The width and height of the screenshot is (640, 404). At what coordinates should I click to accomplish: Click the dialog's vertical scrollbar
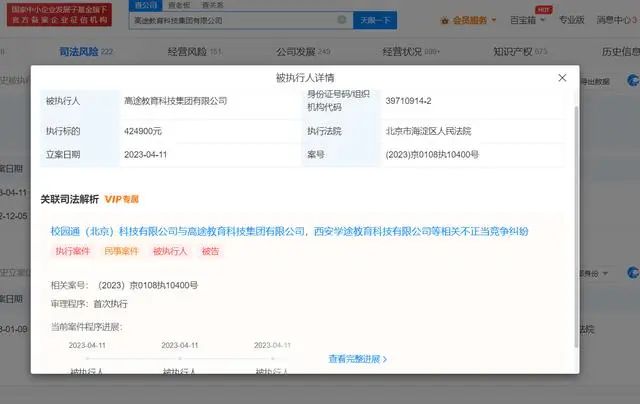(576, 226)
